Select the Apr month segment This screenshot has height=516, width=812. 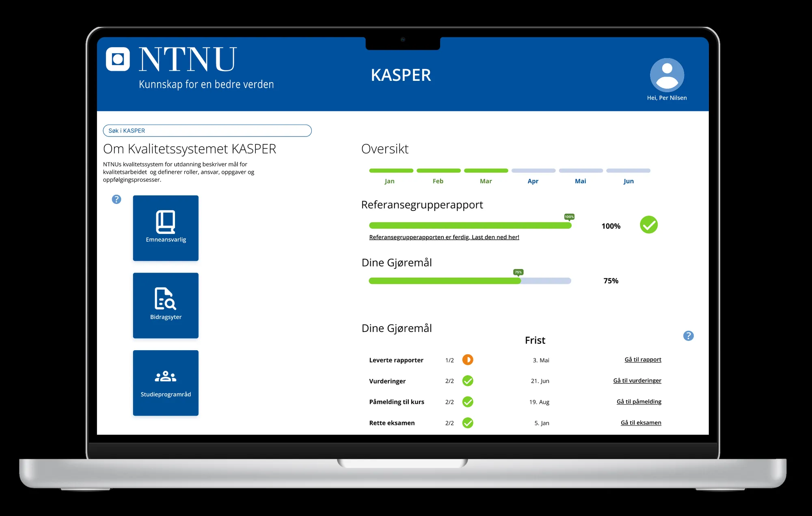(x=533, y=171)
